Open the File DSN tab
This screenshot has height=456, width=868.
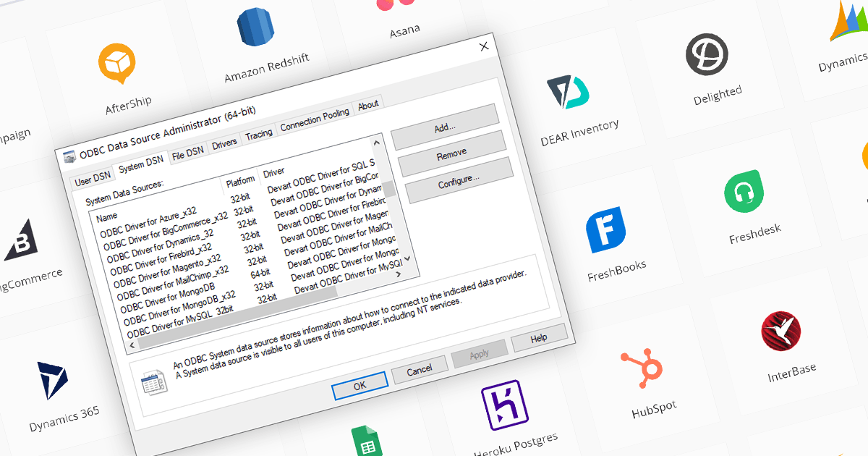188,153
